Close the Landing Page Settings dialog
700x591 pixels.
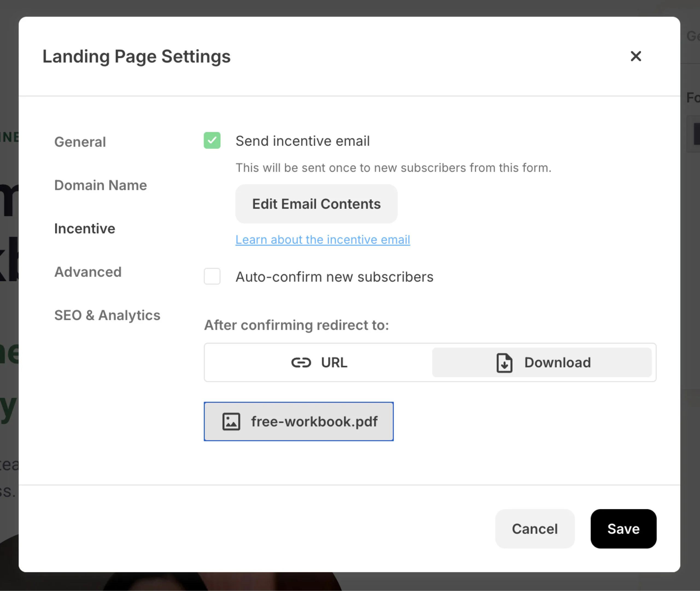coord(635,56)
